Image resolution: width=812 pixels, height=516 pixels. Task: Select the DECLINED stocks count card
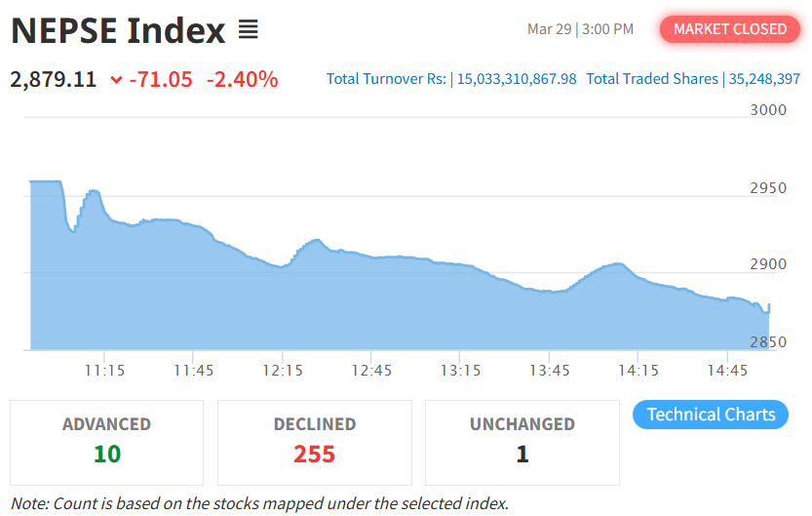point(314,442)
